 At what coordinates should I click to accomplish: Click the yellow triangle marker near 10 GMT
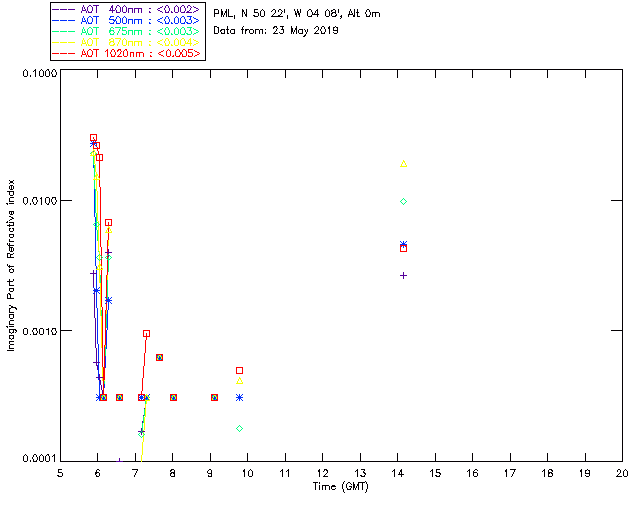point(240,381)
